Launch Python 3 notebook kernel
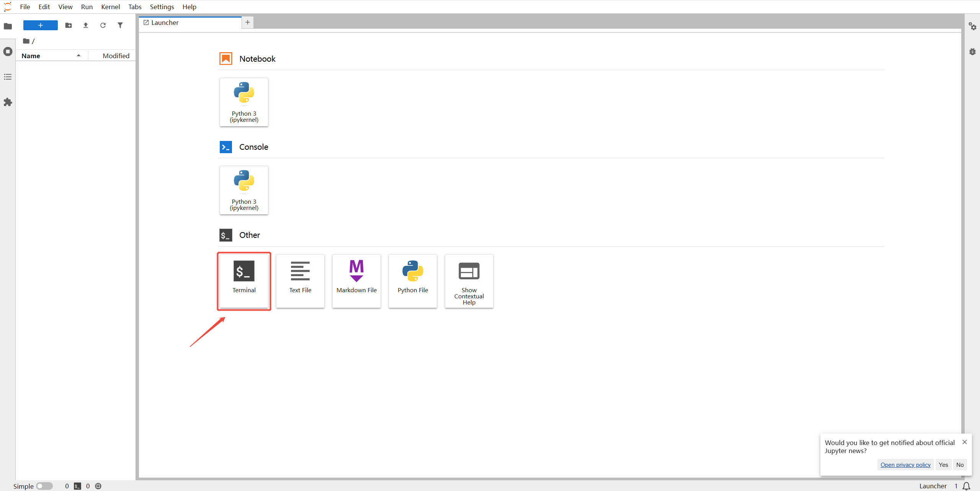Viewport: 980px width, 491px height. tap(244, 102)
